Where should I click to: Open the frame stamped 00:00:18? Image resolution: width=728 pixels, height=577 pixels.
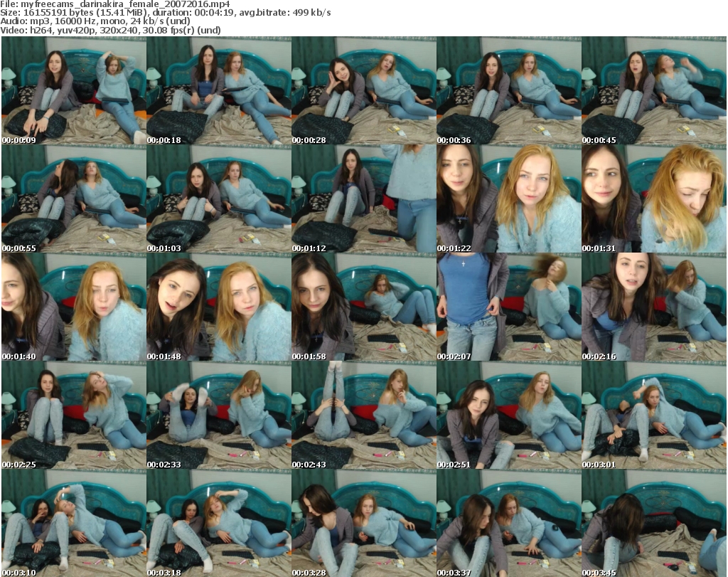219,90
